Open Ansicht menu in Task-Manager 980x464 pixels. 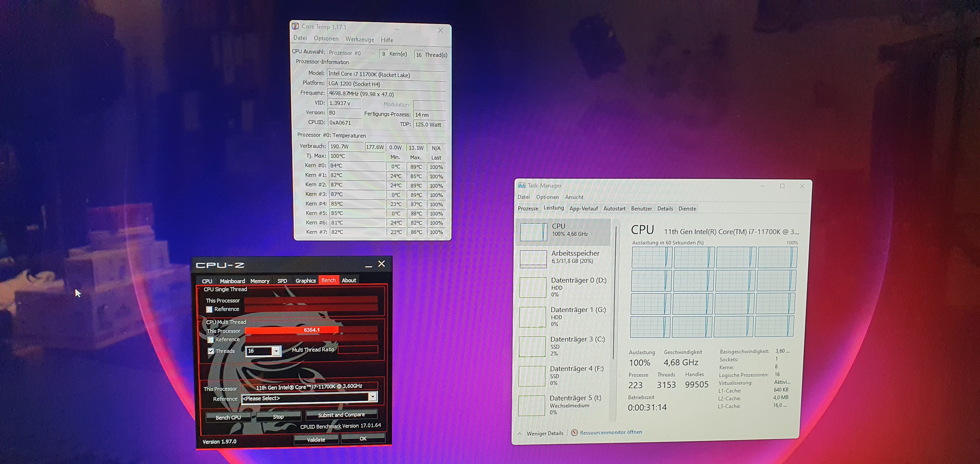[x=574, y=197]
